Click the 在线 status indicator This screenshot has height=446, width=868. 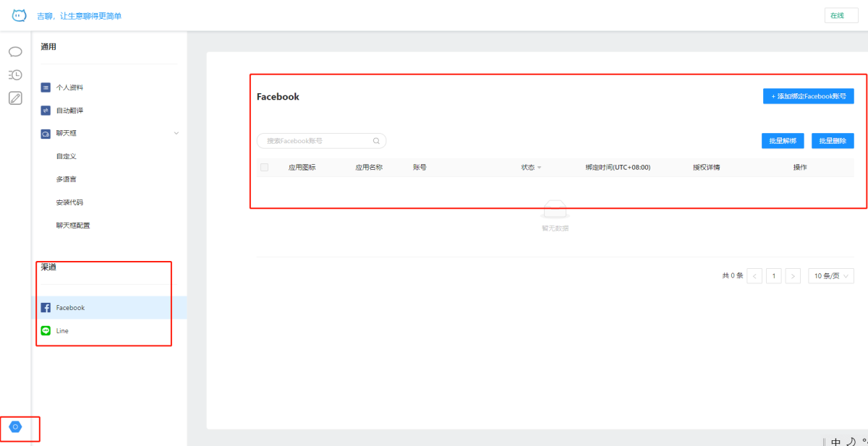(841, 15)
